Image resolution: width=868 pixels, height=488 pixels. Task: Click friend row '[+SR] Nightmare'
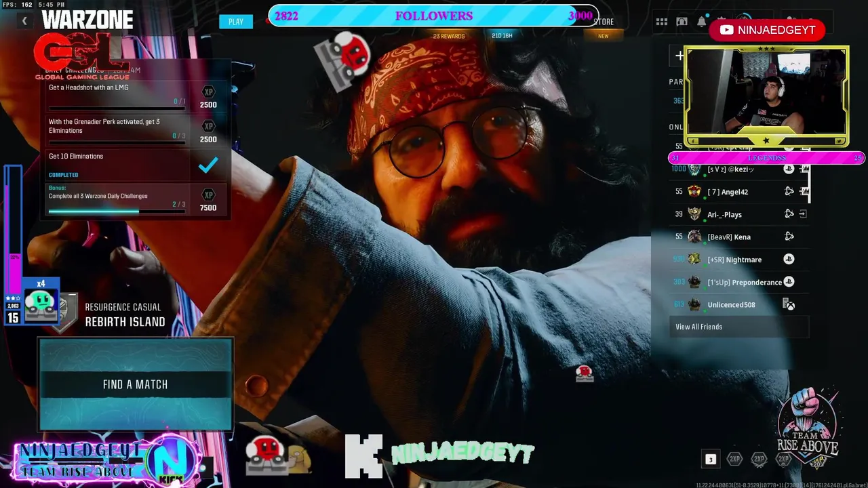point(739,259)
